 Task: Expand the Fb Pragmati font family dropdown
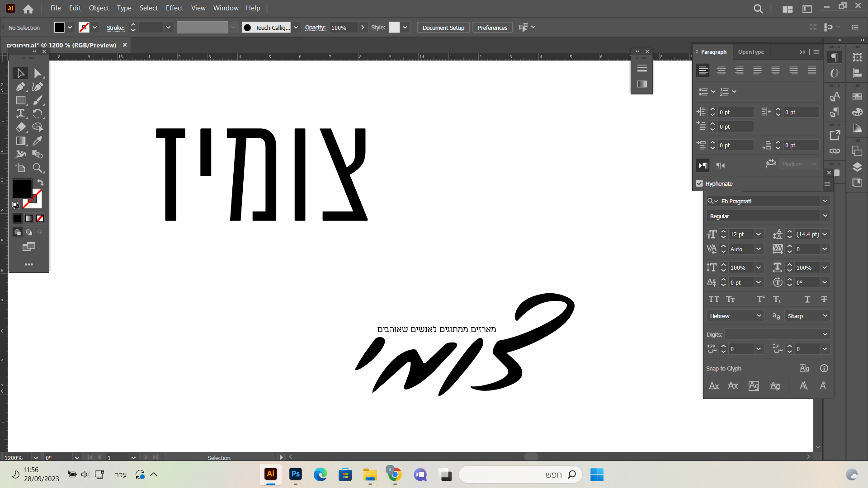[x=825, y=201]
